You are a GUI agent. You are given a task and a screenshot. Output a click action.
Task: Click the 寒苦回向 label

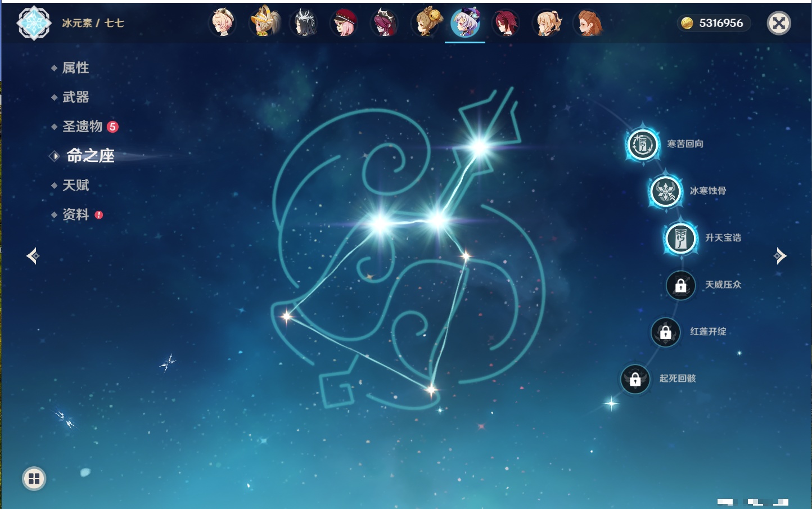[685, 144]
